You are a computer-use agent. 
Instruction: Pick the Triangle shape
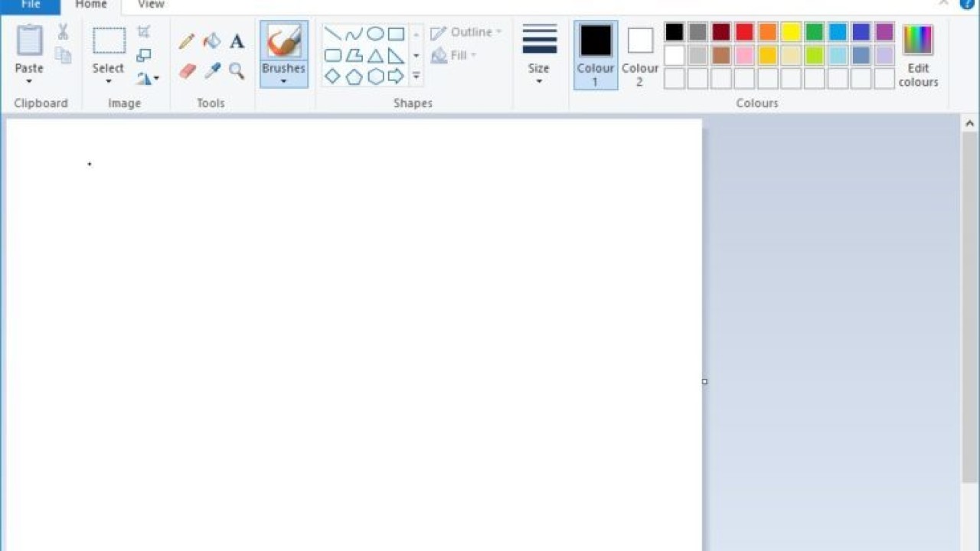(375, 56)
